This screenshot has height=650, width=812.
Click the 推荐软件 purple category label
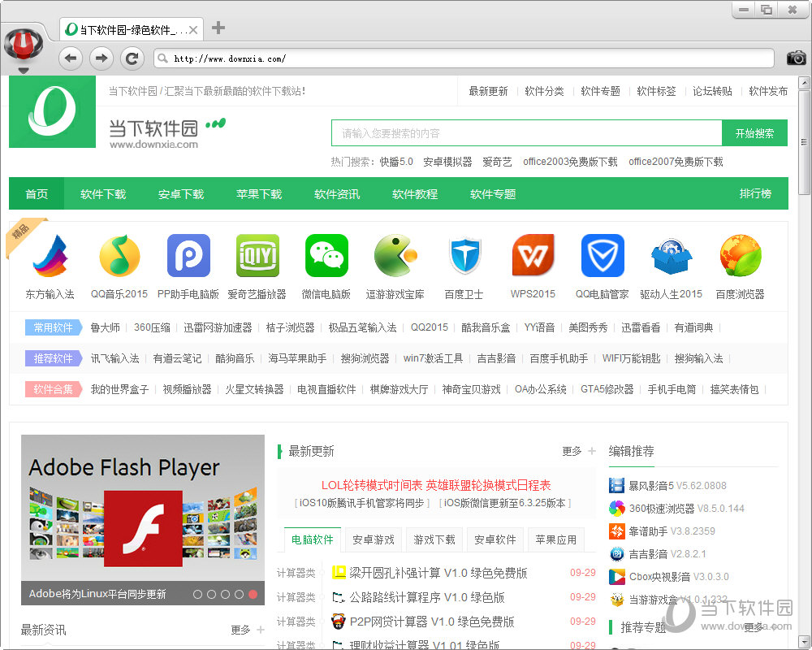click(54, 358)
